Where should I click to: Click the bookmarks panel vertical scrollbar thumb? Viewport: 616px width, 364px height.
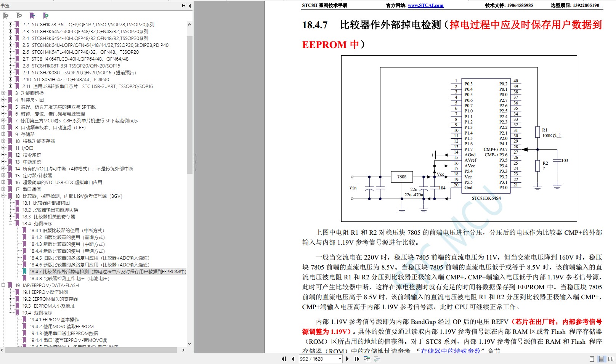point(189,105)
